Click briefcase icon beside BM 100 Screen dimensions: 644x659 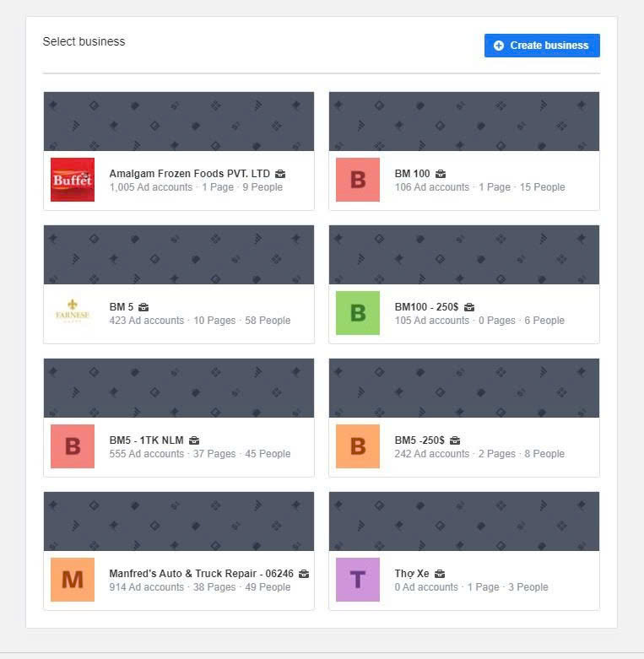440,174
